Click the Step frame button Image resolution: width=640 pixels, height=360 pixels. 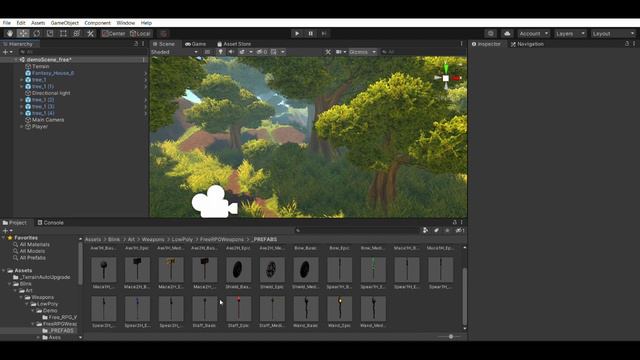coord(324,33)
